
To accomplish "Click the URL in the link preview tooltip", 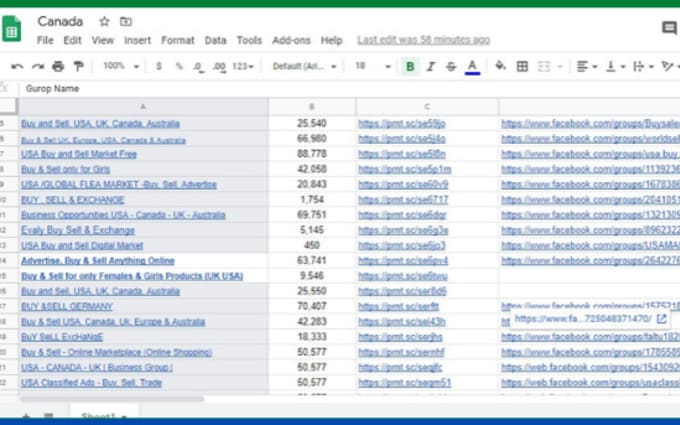I will (x=583, y=319).
